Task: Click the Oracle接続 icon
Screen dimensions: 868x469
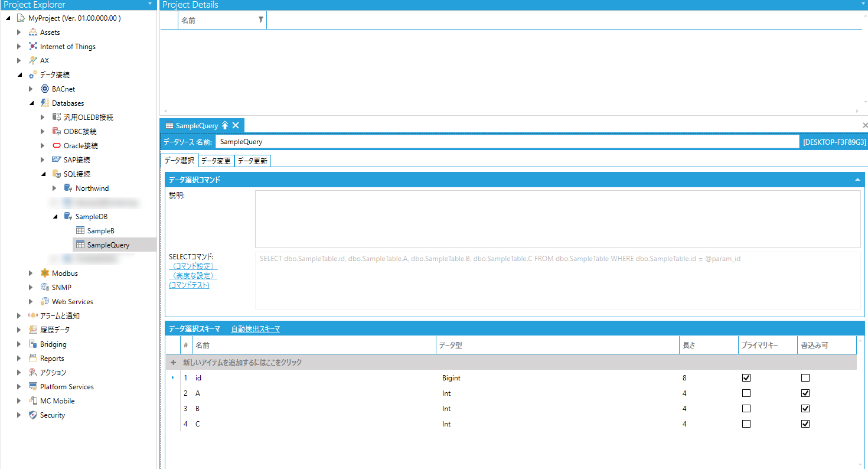Action: (57, 146)
